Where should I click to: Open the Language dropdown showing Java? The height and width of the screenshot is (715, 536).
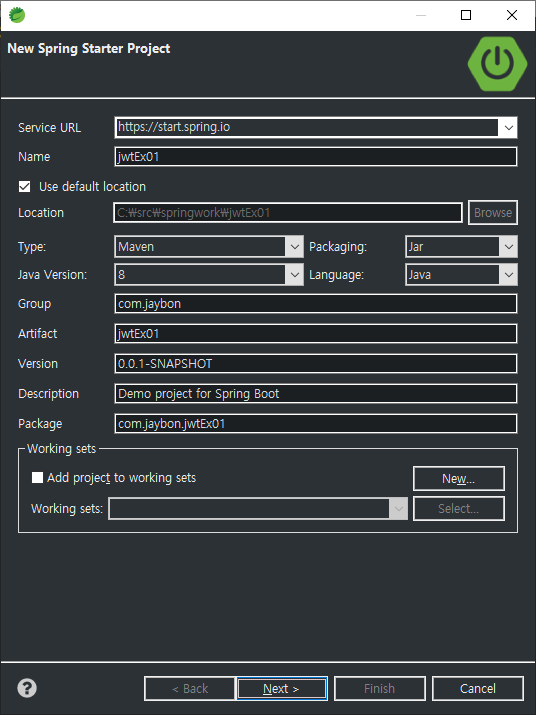click(x=509, y=275)
